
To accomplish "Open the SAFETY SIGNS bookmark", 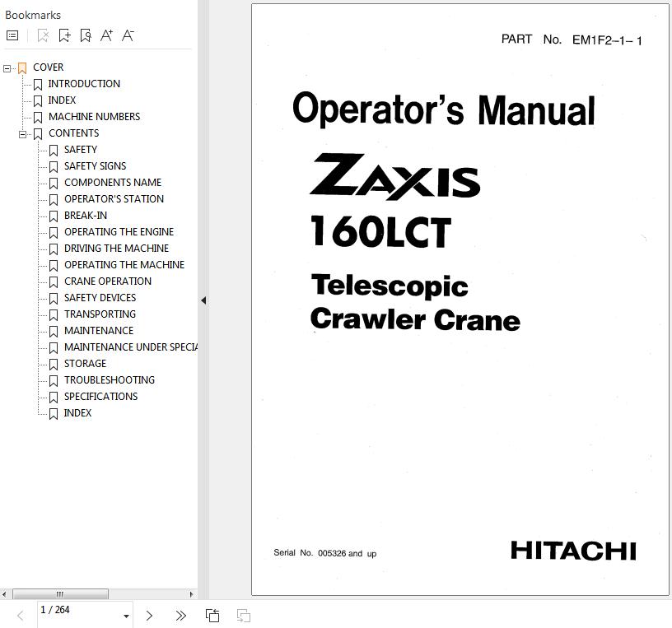I will click(x=95, y=166).
